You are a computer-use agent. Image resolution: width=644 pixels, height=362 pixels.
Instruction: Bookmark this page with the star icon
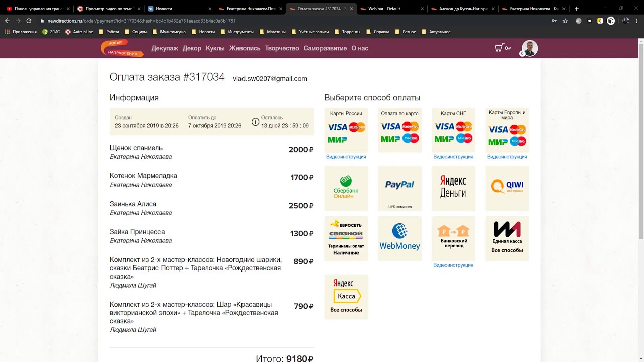click(x=565, y=21)
